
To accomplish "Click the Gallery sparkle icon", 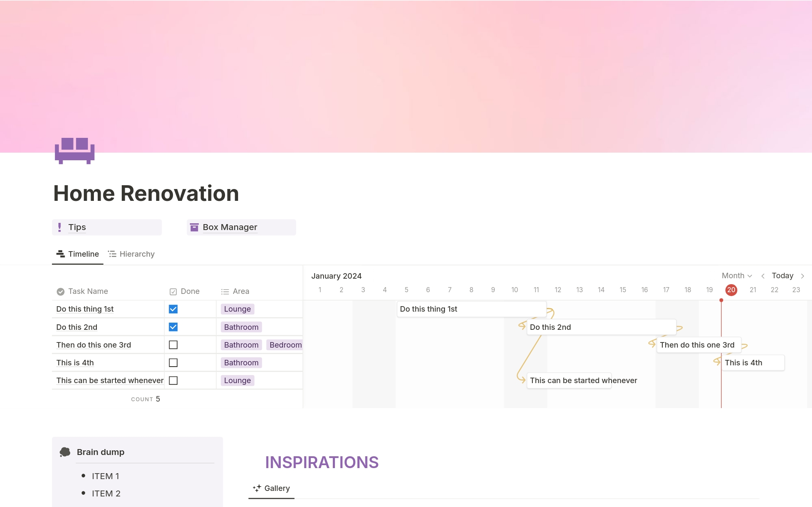I will tap(257, 488).
